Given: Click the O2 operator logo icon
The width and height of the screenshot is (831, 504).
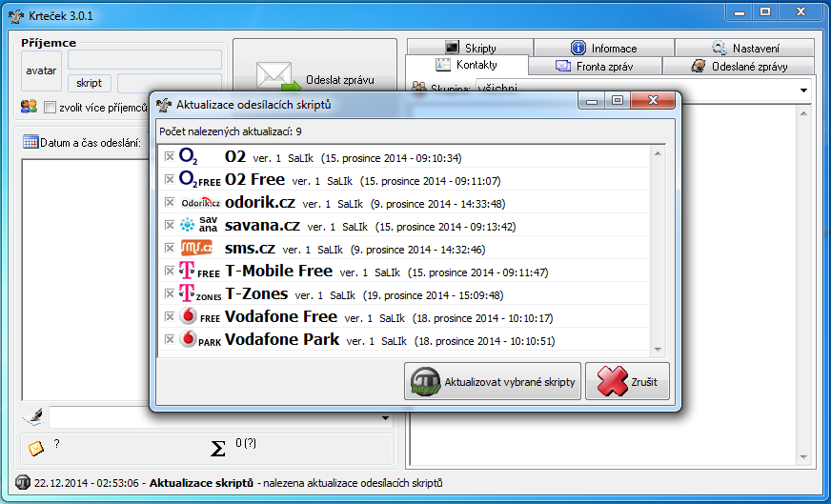Looking at the screenshot, I should coord(189,157).
